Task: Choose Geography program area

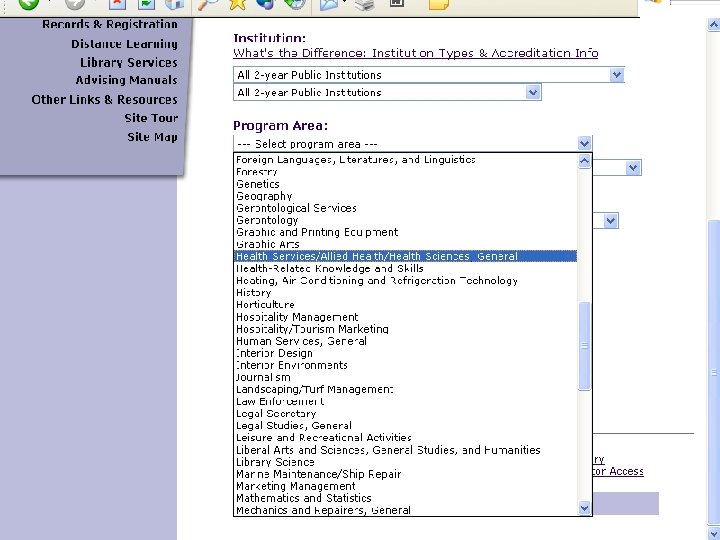Action: (x=405, y=196)
